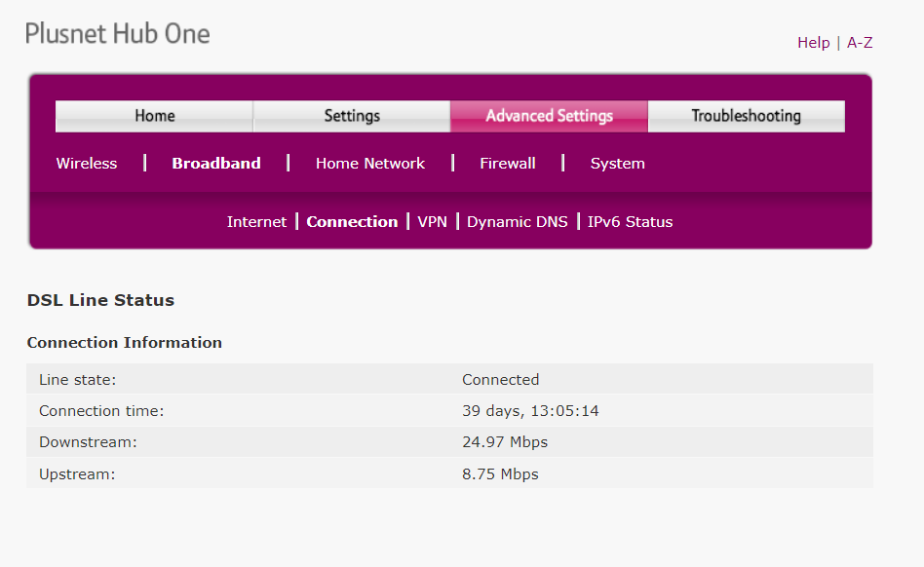Image resolution: width=924 pixels, height=567 pixels.
Task: Open the Firewall section
Action: 508,164
